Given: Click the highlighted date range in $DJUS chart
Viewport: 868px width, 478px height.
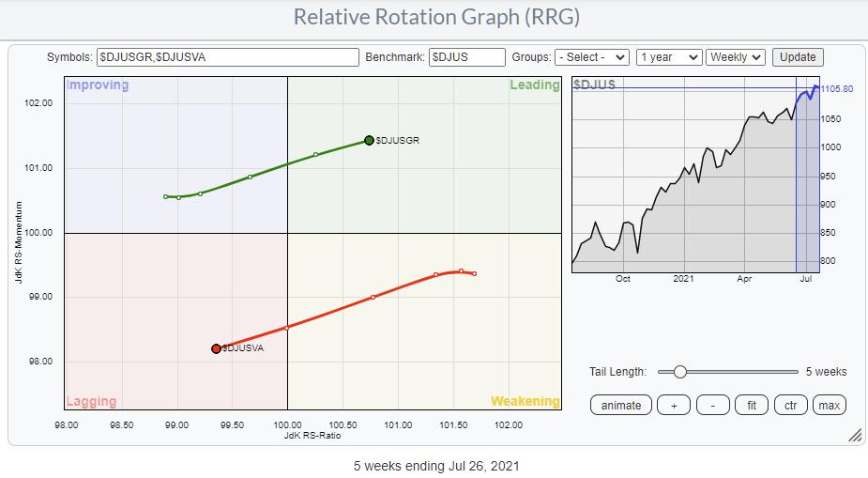Looking at the screenshot, I should (x=808, y=178).
